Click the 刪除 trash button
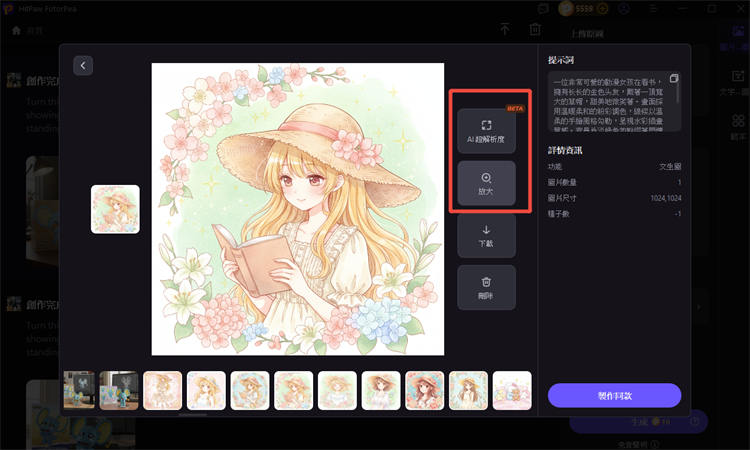 (x=486, y=288)
